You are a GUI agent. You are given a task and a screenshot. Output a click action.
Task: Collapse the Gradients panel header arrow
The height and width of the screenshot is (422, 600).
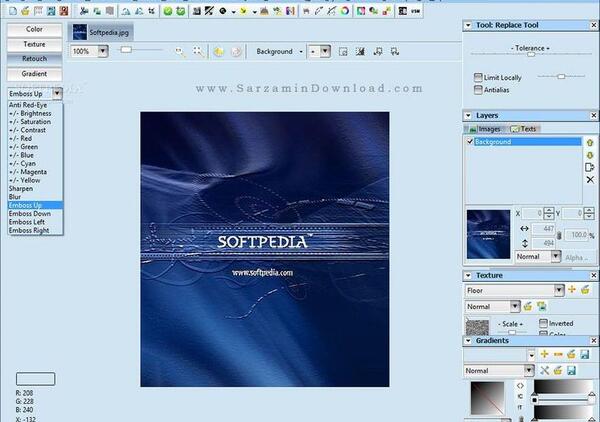[468, 341]
